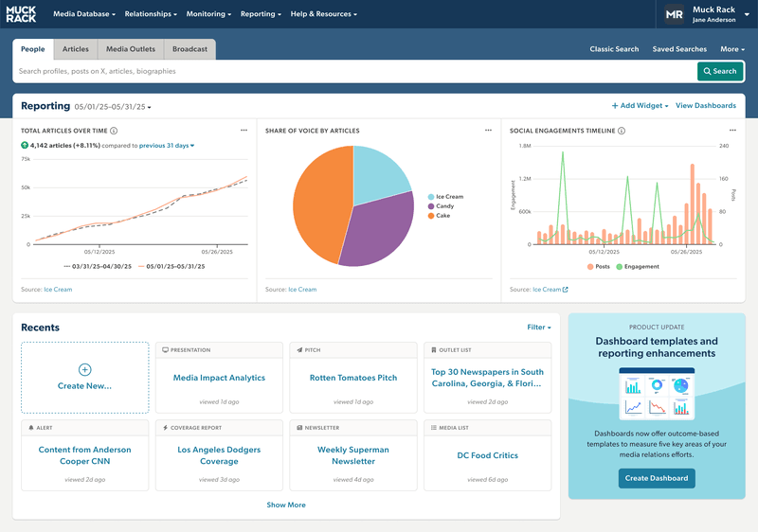Click the info icon beside Total Articles Over Time
Image resolution: width=758 pixels, height=532 pixels.
pyautogui.click(x=114, y=131)
